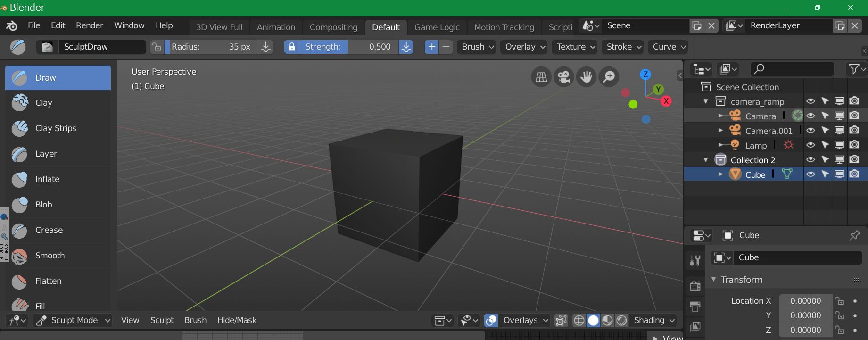Collapse the camera_ramp collection
Viewport: 868px width, 340px height.
pyautogui.click(x=706, y=101)
